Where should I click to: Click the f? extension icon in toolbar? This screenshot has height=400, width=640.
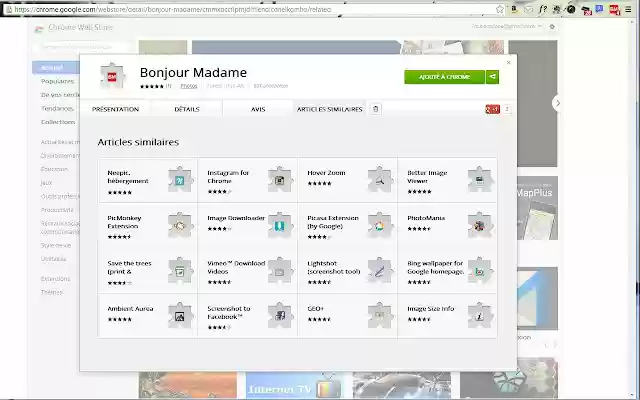coord(542,9)
